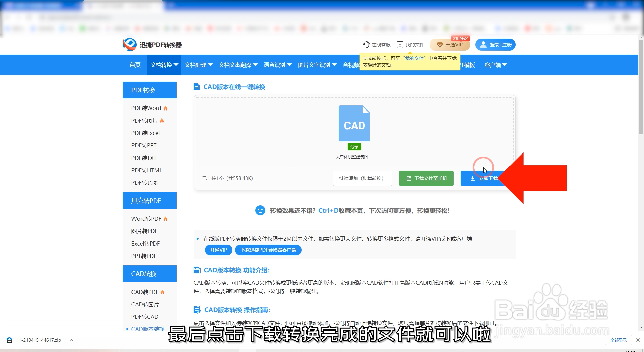Expand options chevron for downloaded zip
The width and height of the screenshot is (644, 352).
pos(71,340)
